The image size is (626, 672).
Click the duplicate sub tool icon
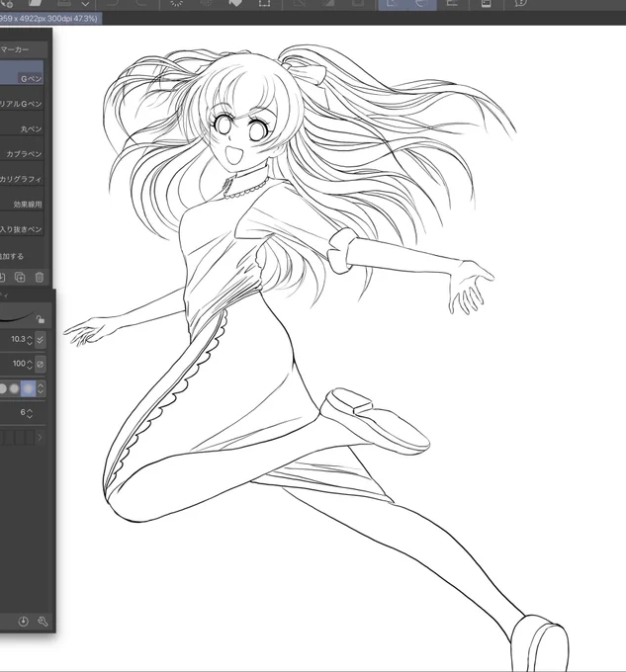point(20,278)
